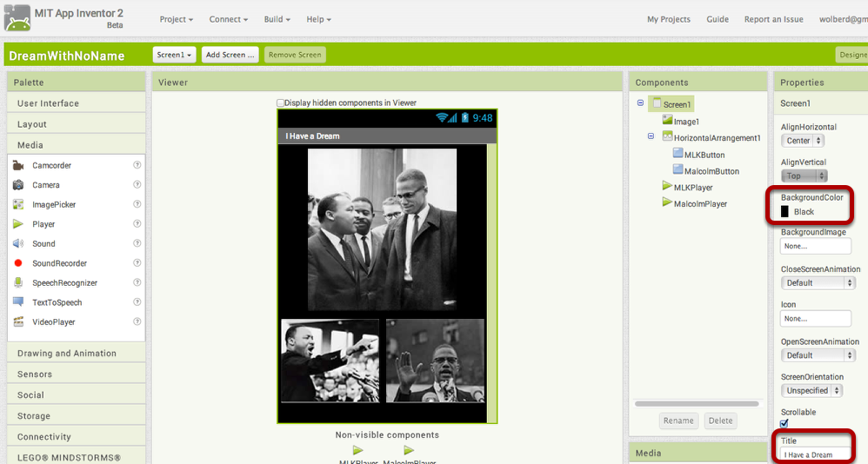Open the AlignVertical Top dropdown
The height and width of the screenshot is (464, 868).
[805, 176]
